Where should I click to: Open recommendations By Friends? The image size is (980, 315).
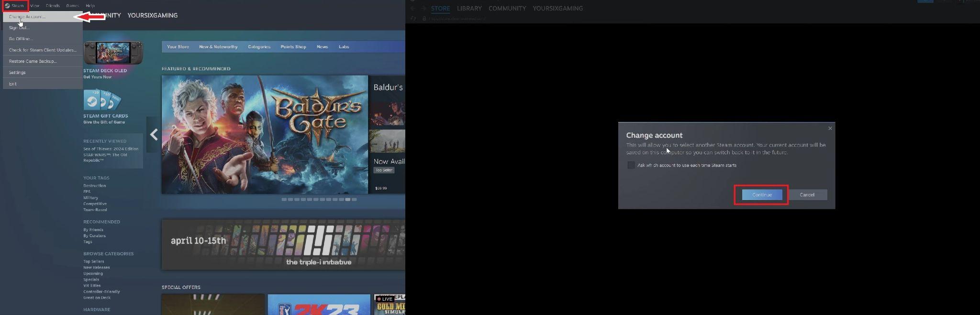pos(93,230)
